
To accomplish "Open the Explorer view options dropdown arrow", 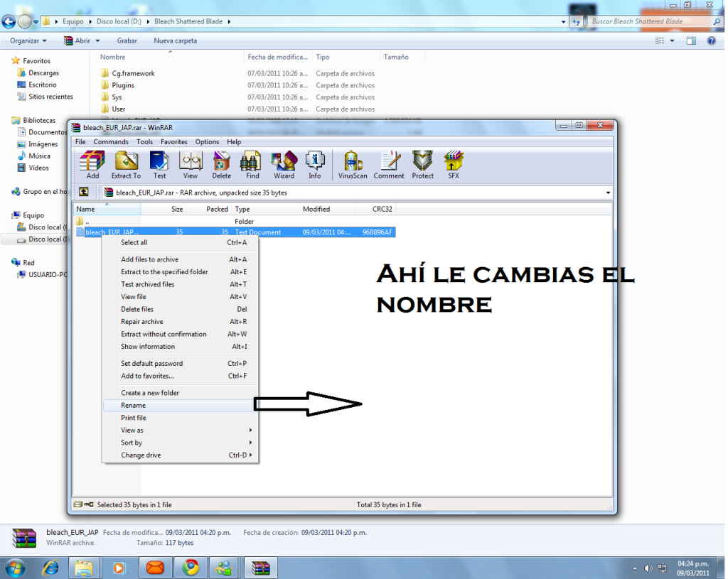I will pyautogui.click(x=672, y=40).
